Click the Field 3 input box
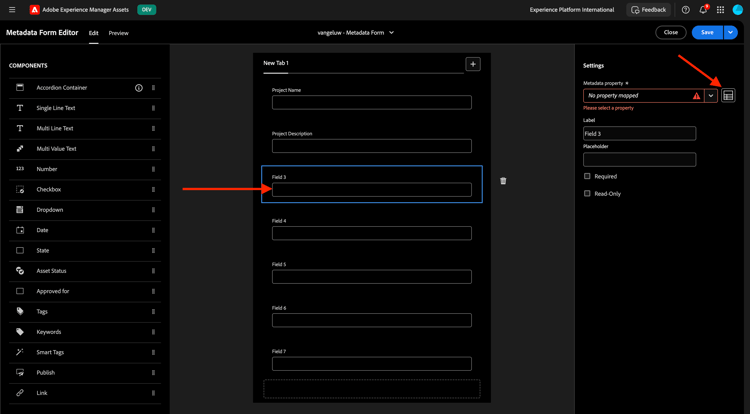The height and width of the screenshot is (414, 750). point(372,190)
